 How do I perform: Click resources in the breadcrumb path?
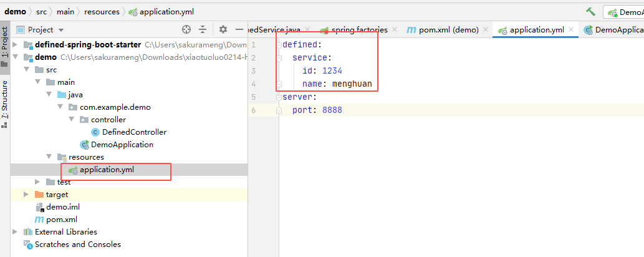[102, 11]
